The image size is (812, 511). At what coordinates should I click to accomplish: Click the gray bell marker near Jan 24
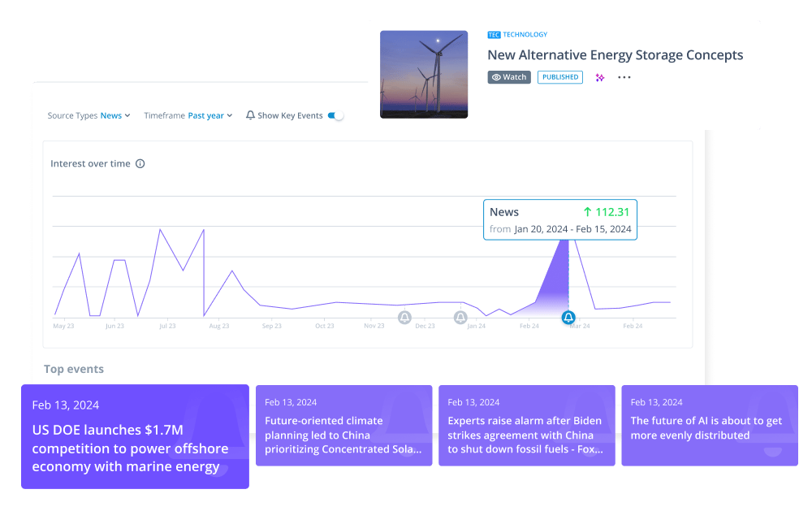click(x=460, y=317)
